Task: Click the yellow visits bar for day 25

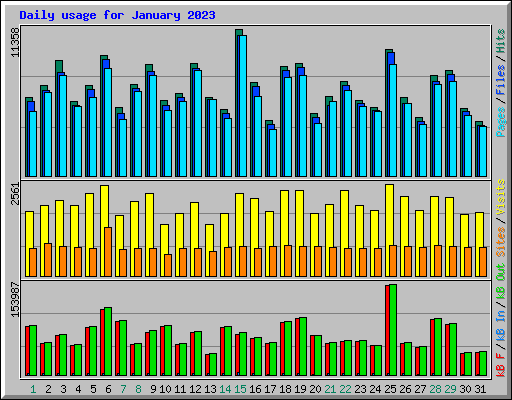Action: tap(389, 230)
